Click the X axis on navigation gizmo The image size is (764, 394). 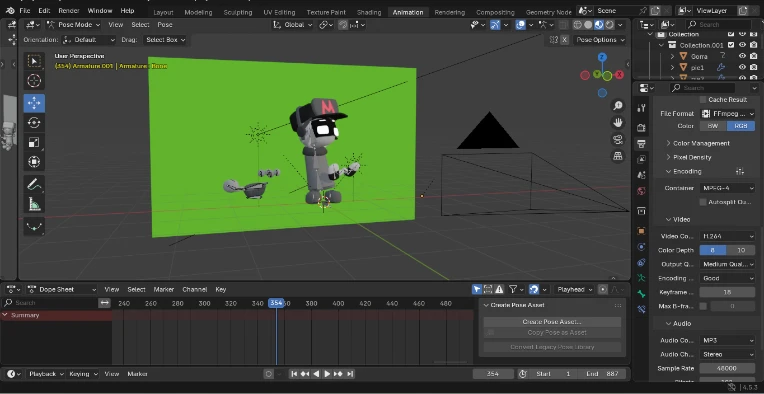pyautogui.click(x=619, y=75)
